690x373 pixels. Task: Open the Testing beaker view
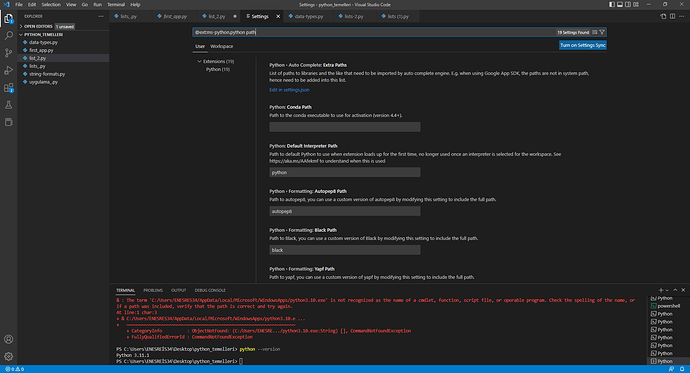click(x=8, y=105)
